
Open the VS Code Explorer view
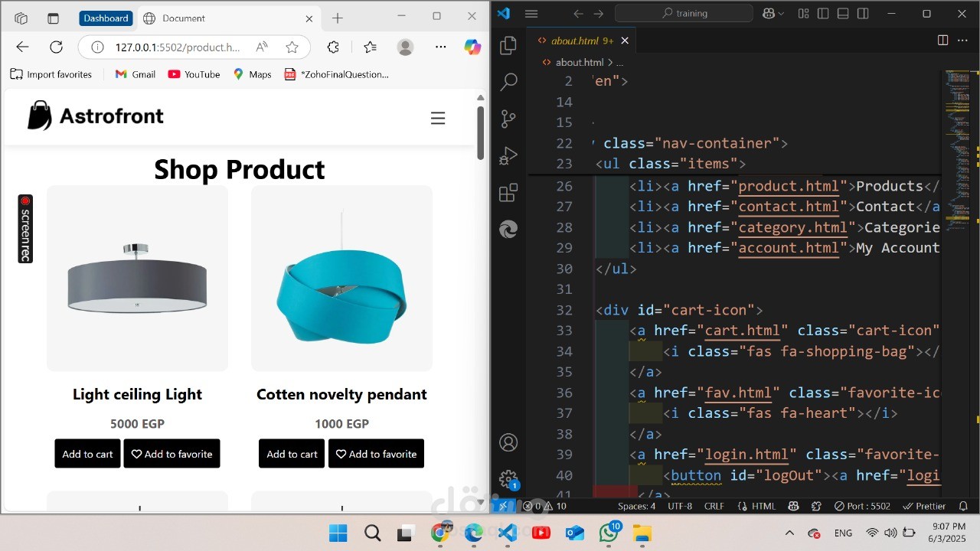point(508,46)
